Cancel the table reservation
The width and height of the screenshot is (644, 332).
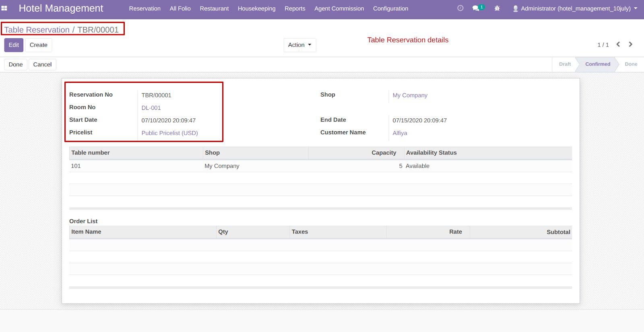(x=42, y=64)
